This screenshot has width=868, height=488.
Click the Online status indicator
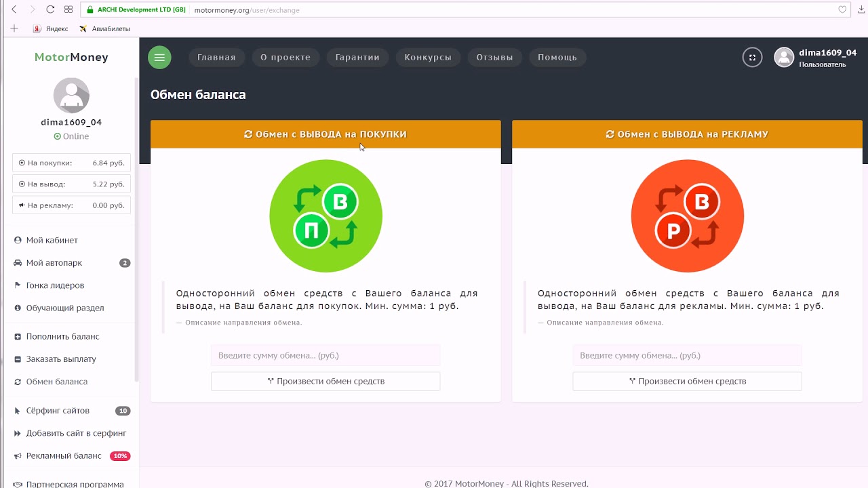coord(71,136)
